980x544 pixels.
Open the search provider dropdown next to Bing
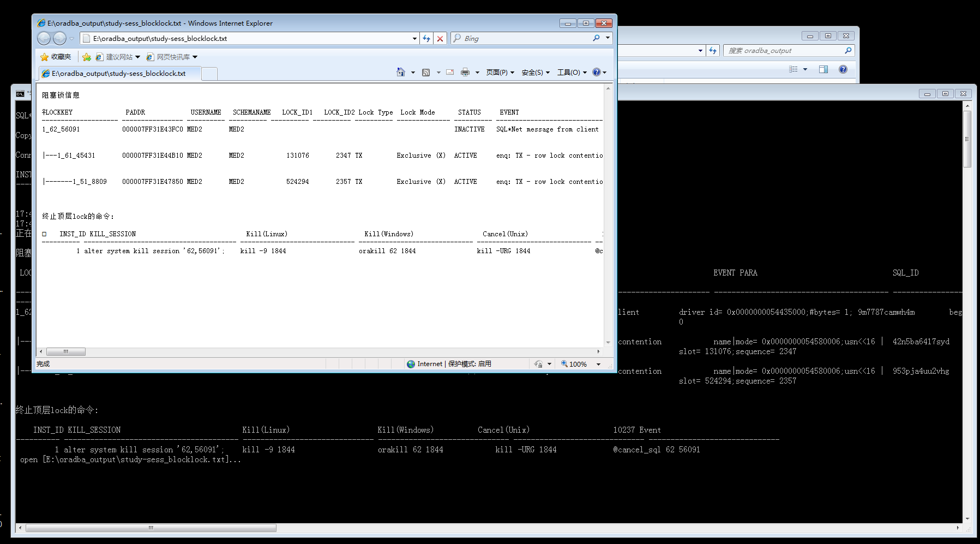click(608, 38)
